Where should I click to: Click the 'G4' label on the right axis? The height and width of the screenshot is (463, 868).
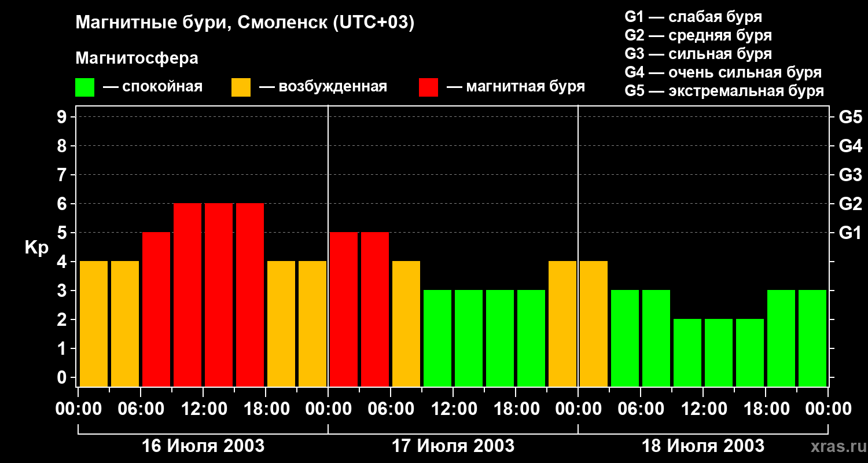point(850,146)
